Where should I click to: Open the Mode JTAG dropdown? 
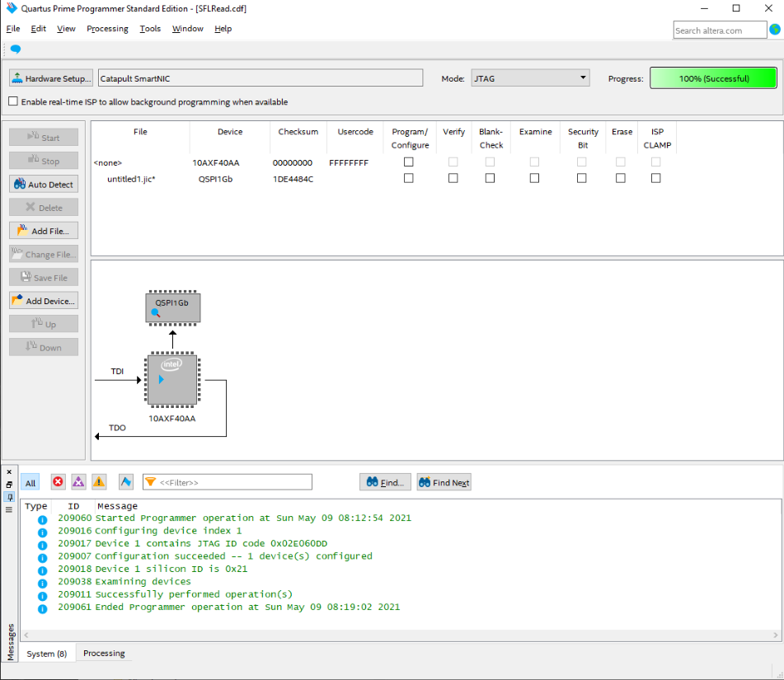click(x=530, y=78)
